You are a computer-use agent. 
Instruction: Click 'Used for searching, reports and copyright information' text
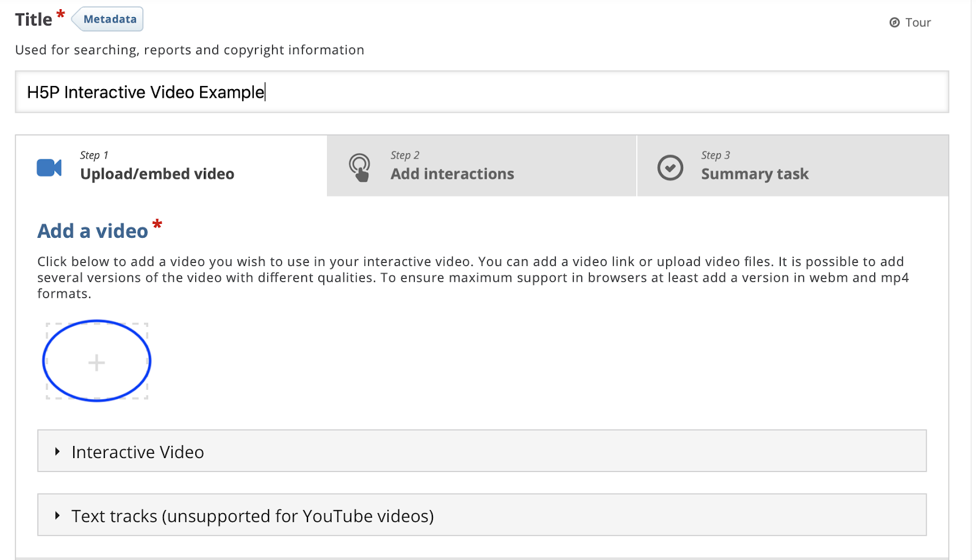tap(190, 50)
